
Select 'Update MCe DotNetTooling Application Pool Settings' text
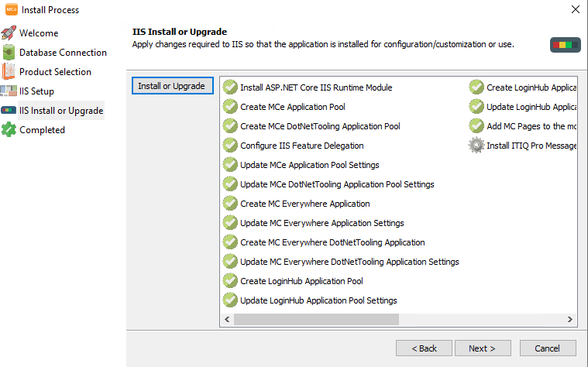pyautogui.click(x=337, y=184)
